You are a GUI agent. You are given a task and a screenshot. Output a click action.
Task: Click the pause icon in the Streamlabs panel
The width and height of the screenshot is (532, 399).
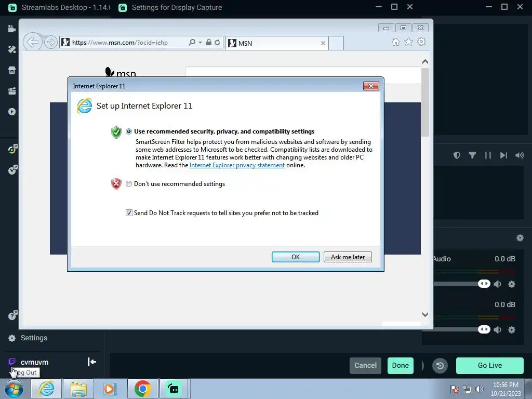pyautogui.click(x=488, y=155)
